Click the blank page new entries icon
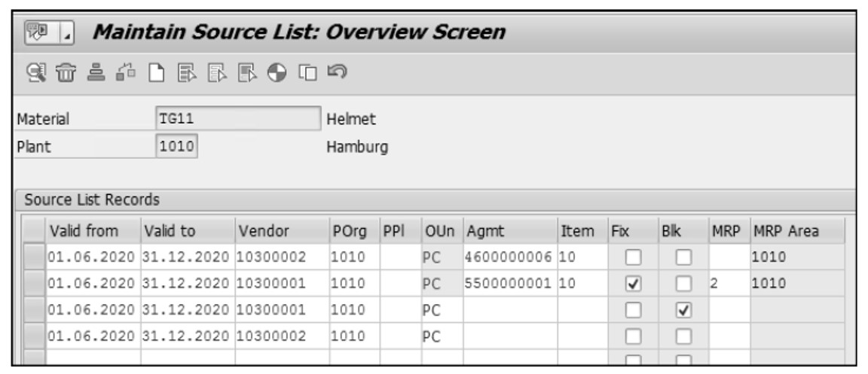868x374 pixels. coord(156,73)
